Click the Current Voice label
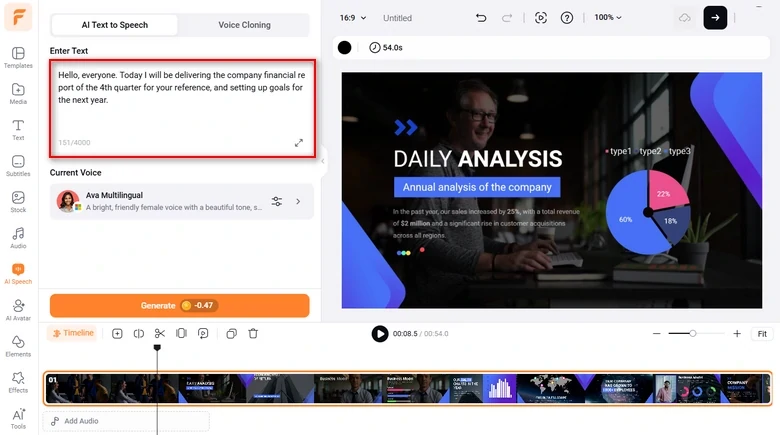Screen dimensions: 780x435 [76, 173]
